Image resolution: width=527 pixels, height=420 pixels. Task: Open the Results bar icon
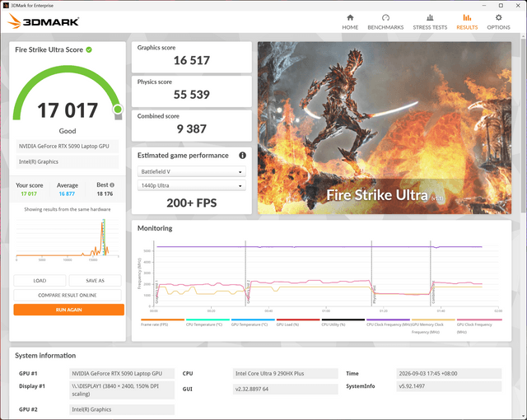pyautogui.click(x=467, y=17)
